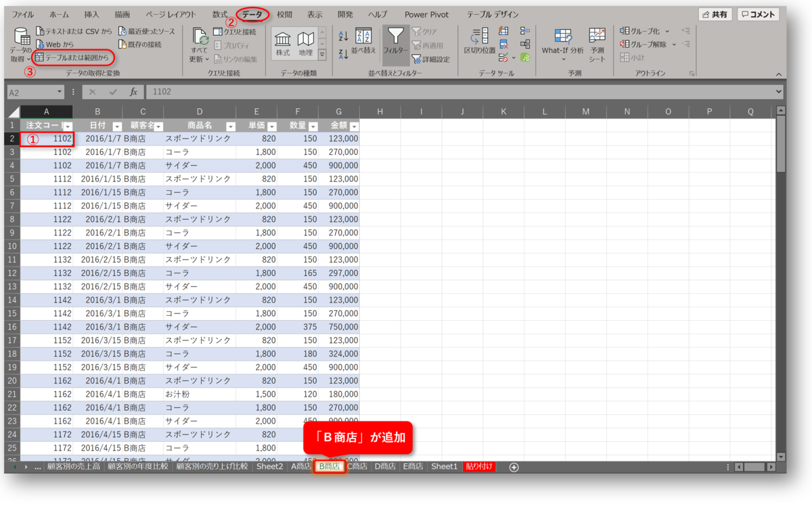This screenshot has width=812, height=519.
Task: Select 顧客別の年度比較 sheet tab
Action: click(138, 466)
